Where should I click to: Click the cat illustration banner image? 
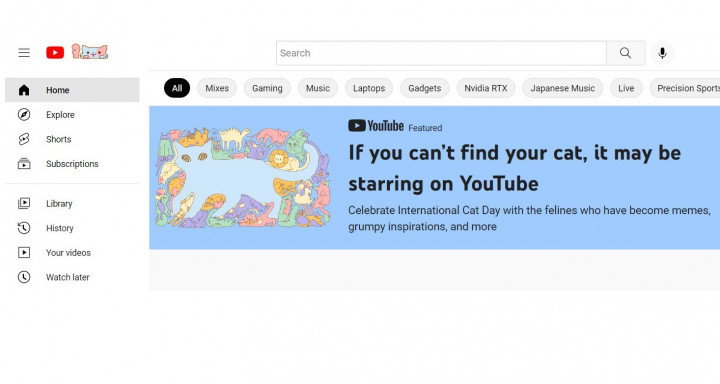(242, 177)
